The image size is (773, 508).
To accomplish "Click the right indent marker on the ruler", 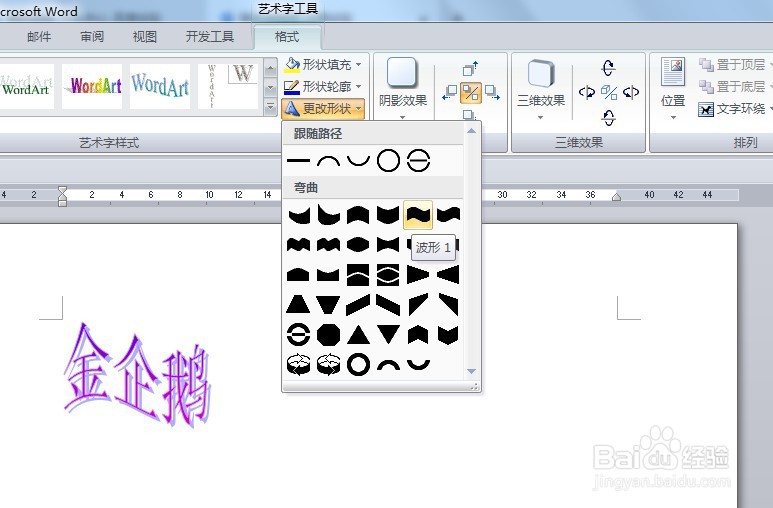I will (616, 197).
